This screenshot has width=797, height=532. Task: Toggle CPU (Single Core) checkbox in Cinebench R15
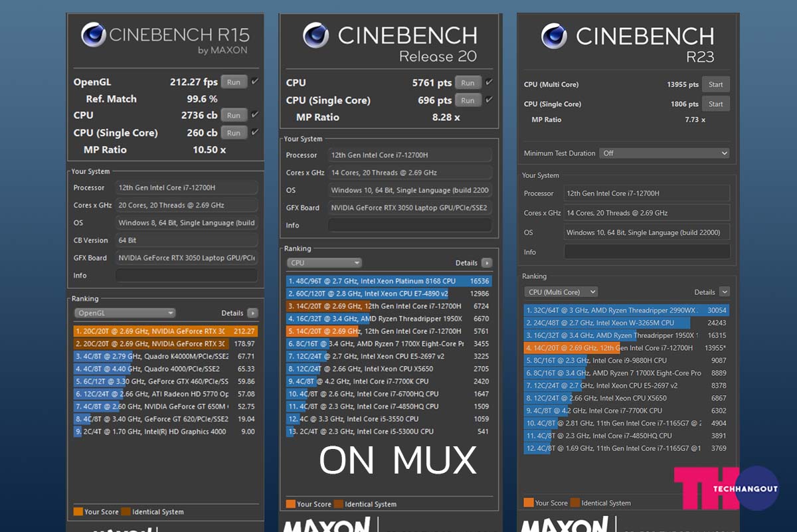(x=255, y=132)
